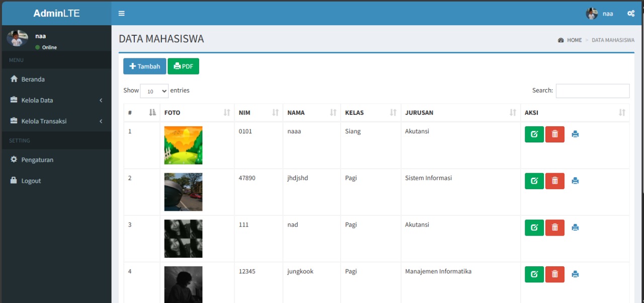
Task: Open the gears control sidebar icon
Action: pyautogui.click(x=630, y=14)
